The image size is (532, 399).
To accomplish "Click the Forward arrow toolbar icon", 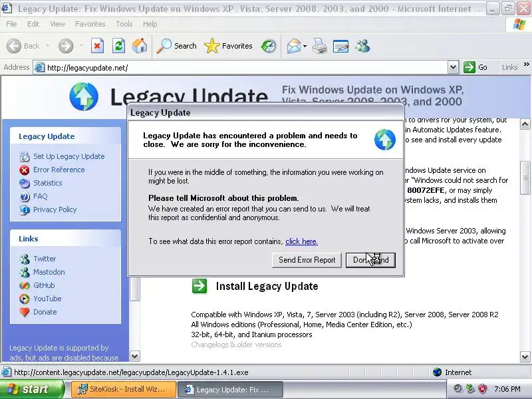I will 66,46.
